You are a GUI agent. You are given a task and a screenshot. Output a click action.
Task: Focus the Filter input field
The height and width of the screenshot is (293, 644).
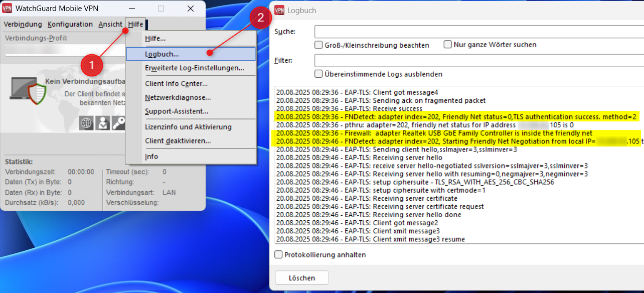tap(479, 61)
